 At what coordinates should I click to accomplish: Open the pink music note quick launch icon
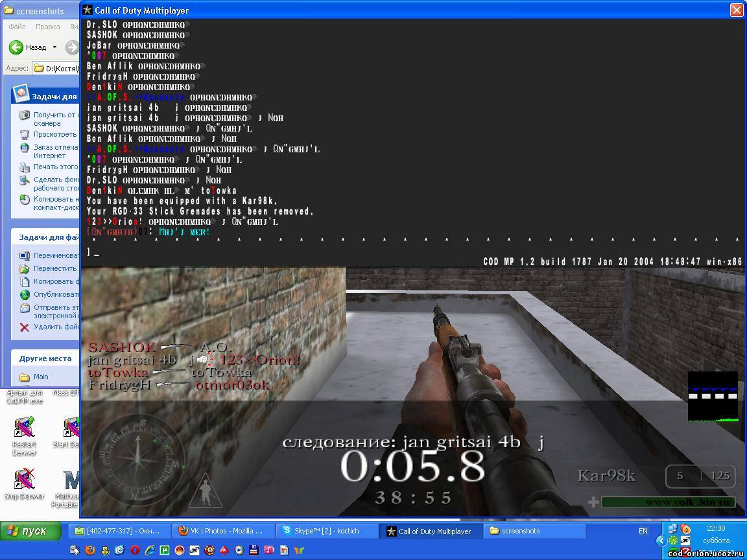[x=269, y=550]
